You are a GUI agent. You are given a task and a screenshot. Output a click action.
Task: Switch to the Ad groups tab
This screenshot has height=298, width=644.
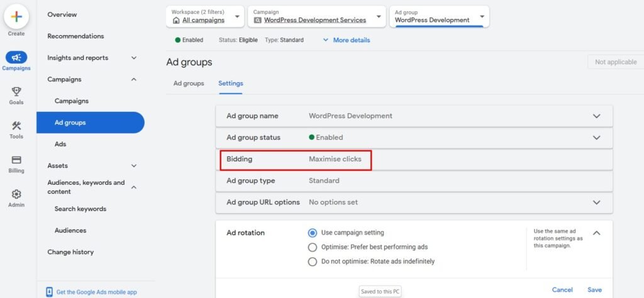tap(189, 84)
